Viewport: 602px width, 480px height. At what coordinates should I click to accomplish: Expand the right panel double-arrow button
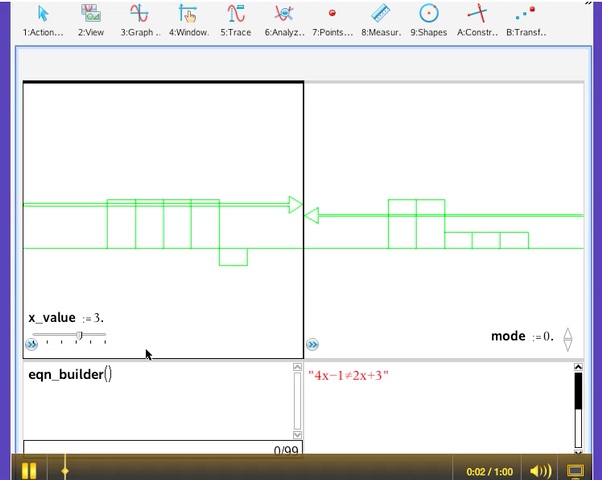click(312, 344)
